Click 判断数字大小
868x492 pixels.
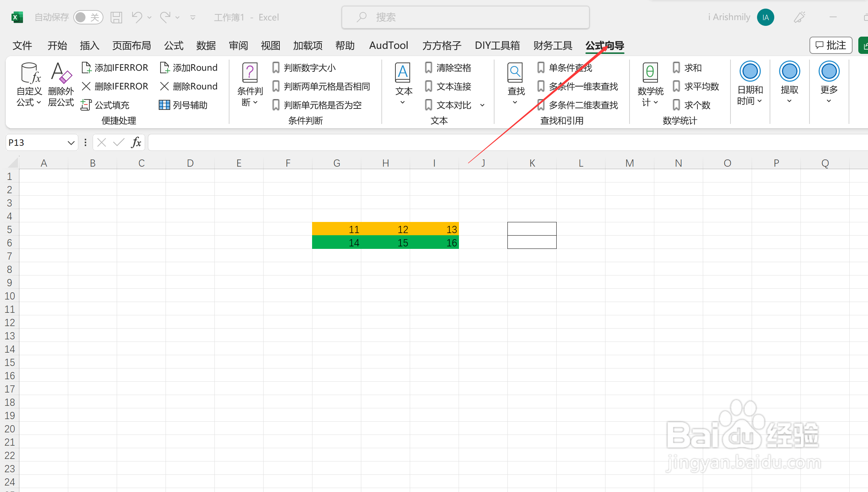tap(304, 68)
